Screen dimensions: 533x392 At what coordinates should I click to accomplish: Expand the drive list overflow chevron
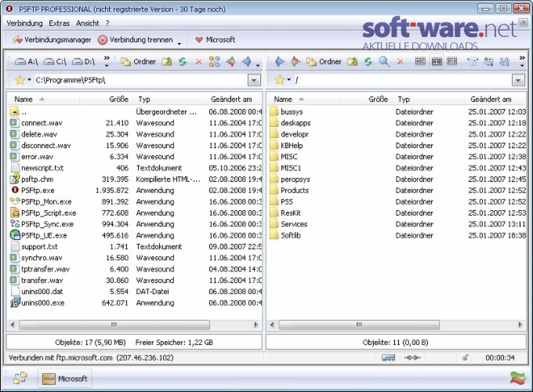(107, 61)
